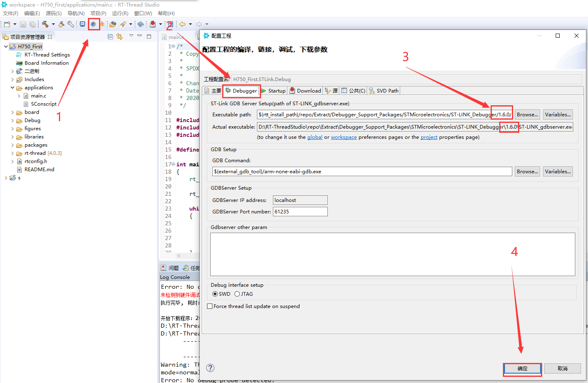Image resolution: width=588 pixels, height=383 pixels.
Task: Click the Save All toolbar icon
Action: [x=32, y=24]
